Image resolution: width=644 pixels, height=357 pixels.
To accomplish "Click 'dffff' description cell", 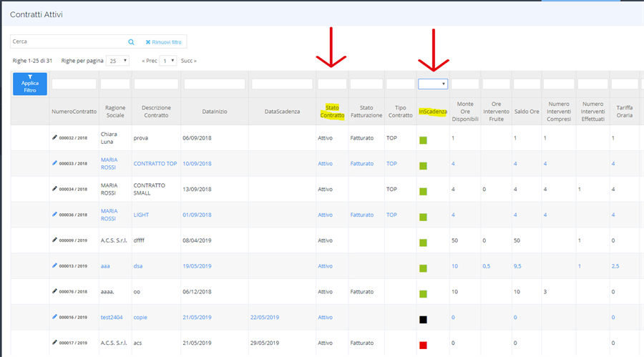I will pos(139,240).
